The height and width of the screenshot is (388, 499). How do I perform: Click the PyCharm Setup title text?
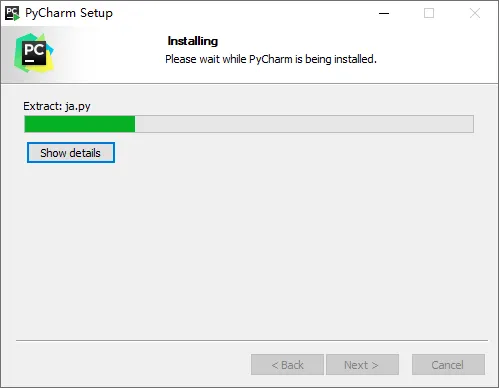69,13
